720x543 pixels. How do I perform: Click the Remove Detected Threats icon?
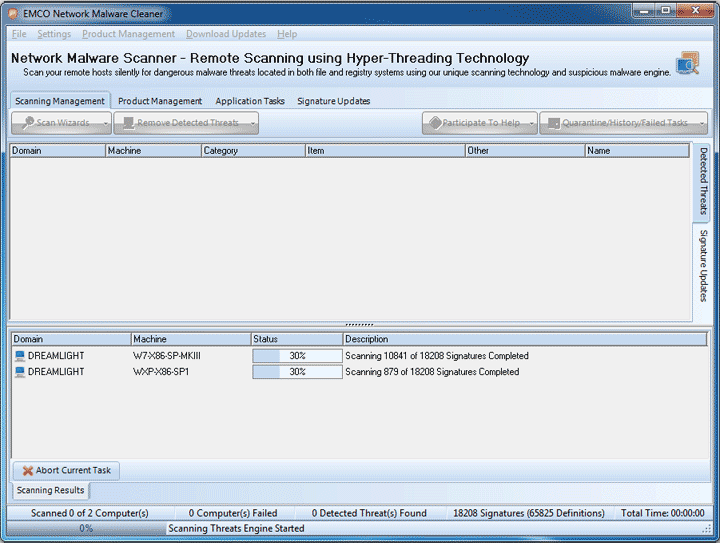(129, 123)
